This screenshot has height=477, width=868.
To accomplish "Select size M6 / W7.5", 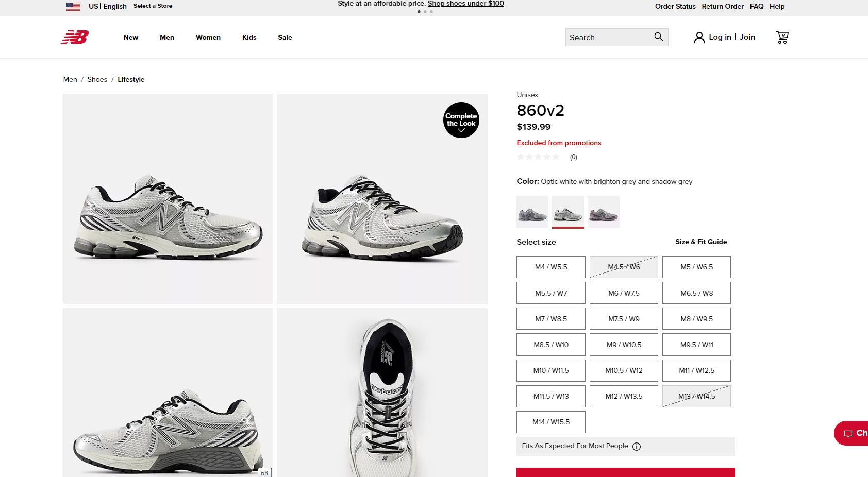I will pyautogui.click(x=624, y=293).
